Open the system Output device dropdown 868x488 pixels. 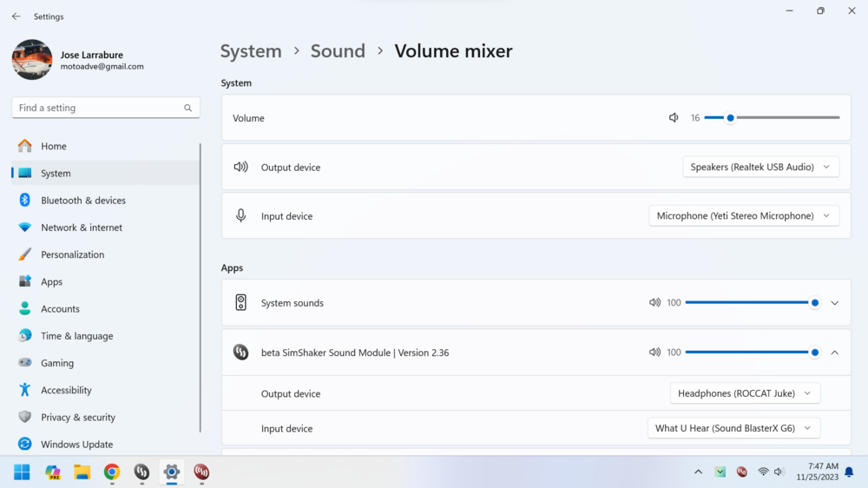(760, 167)
